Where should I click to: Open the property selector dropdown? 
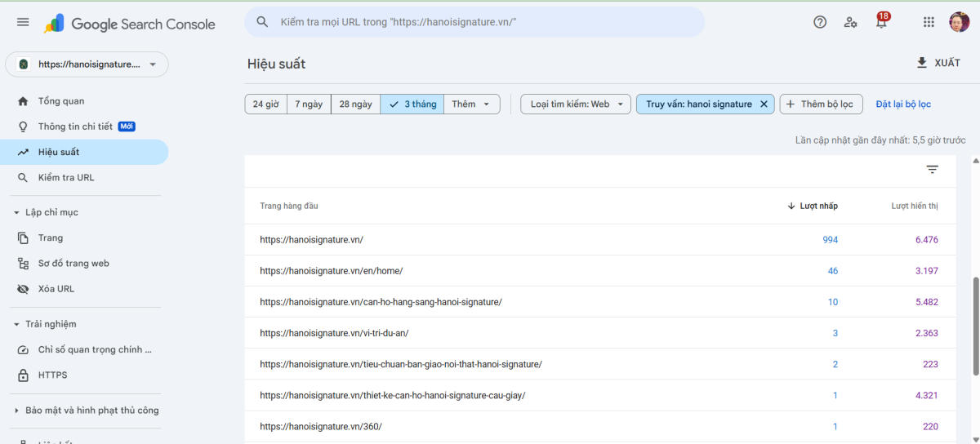[87, 64]
